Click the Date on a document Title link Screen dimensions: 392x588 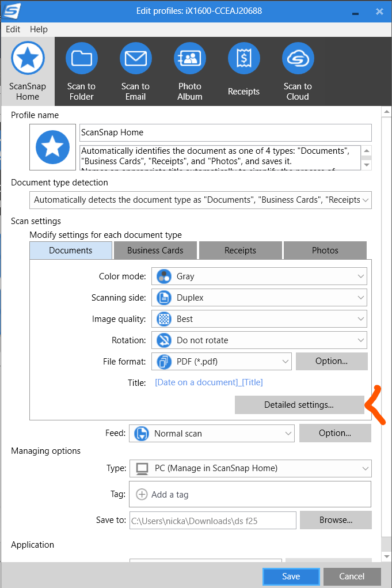[209, 382]
